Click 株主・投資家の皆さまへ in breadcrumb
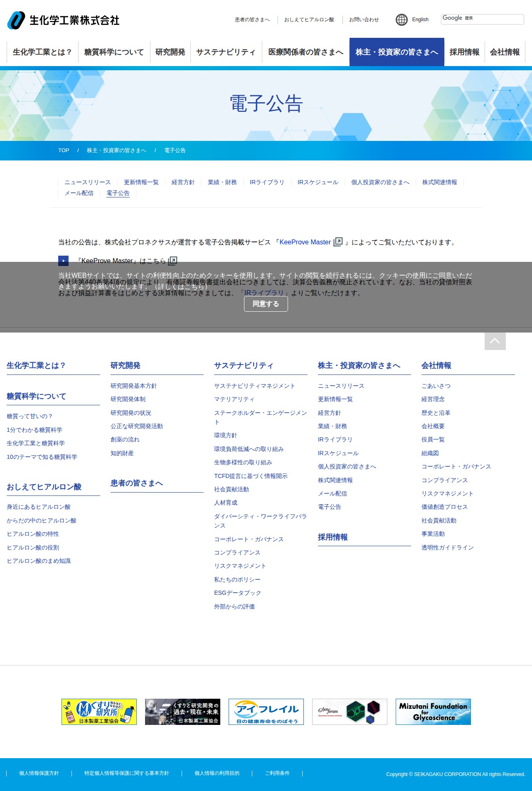Viewport: 532px width, 791px height. click(x=116, y=150)
